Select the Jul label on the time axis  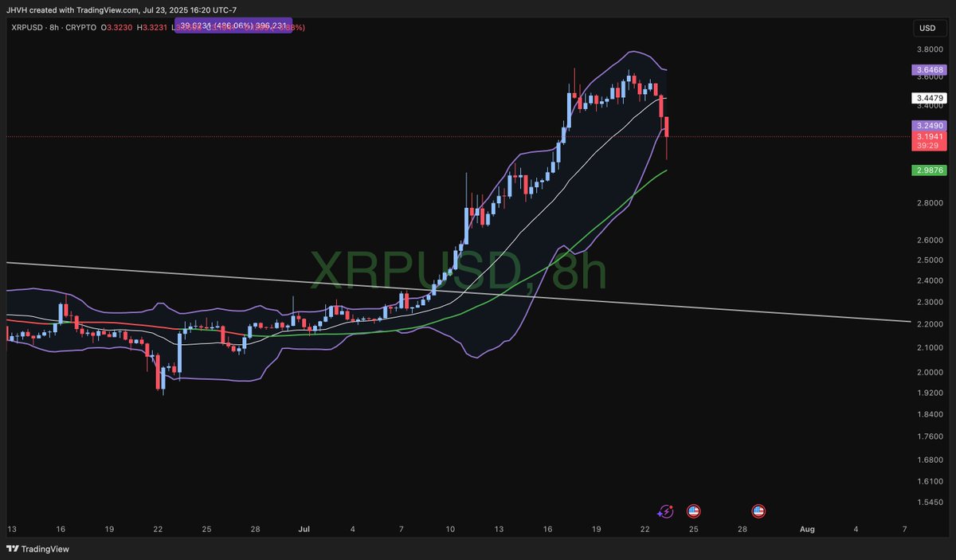pos(304,528)
